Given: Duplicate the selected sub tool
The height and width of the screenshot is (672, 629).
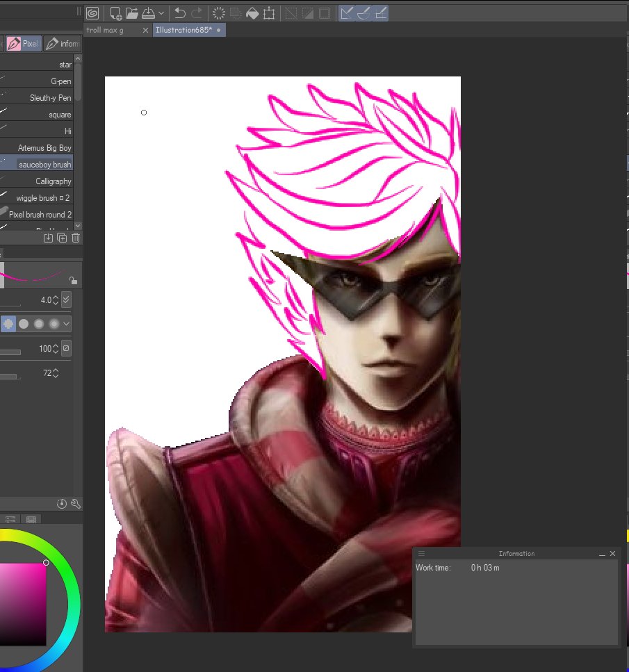Looking at the screenshot, I should tap(62, 238).
